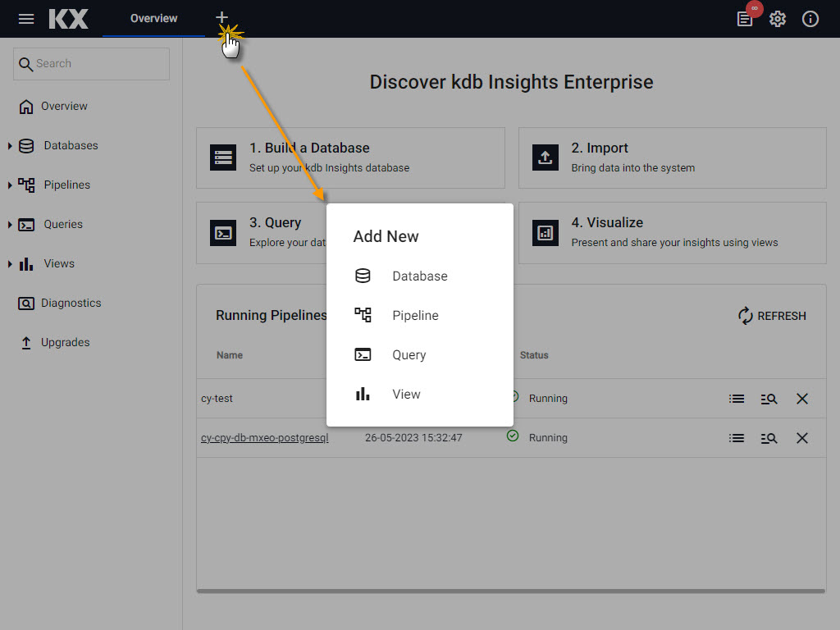Click into the Search field
This screenshot has height=630, width=840.
[91, 64]
